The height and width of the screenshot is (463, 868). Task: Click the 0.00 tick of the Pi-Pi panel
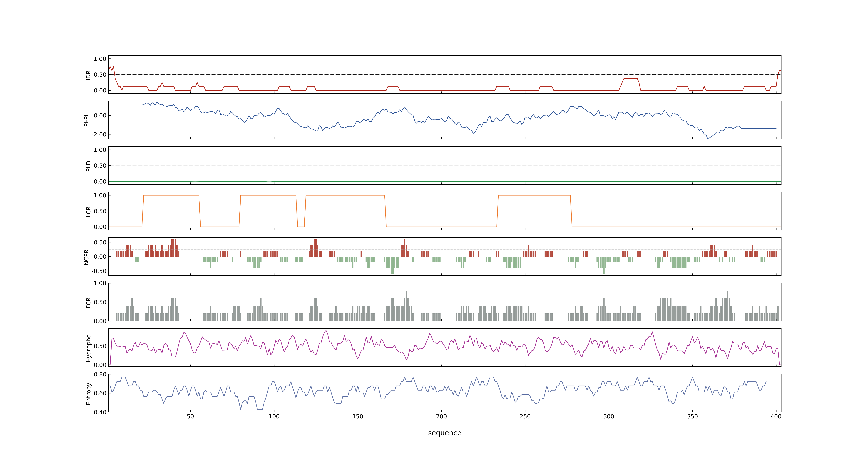pos(100,116)
